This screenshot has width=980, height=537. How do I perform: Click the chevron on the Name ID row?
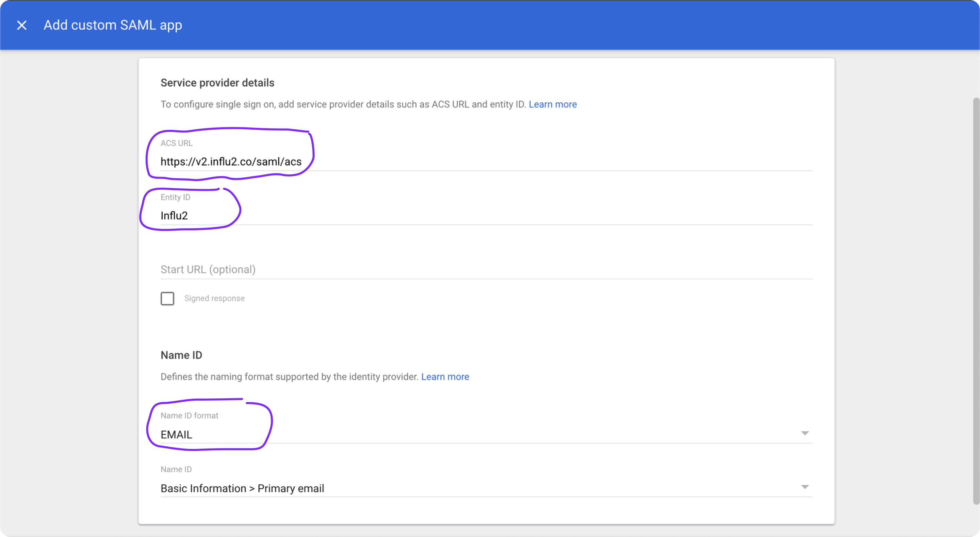click(805, 487)
